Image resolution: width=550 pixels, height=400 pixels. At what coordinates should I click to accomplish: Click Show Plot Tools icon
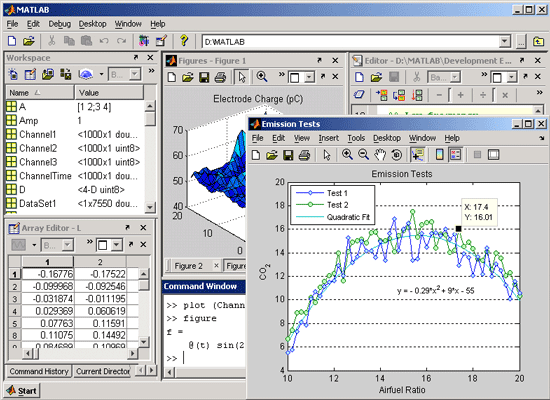tap(494, 155)
